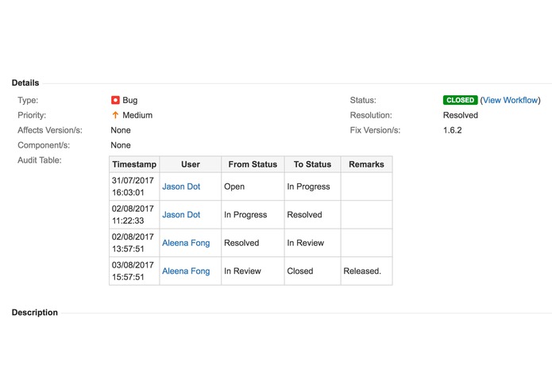Select the 02/08/2017 11:22:33 timestamp cell
552x392 pixels.
[x=134, y=214]
